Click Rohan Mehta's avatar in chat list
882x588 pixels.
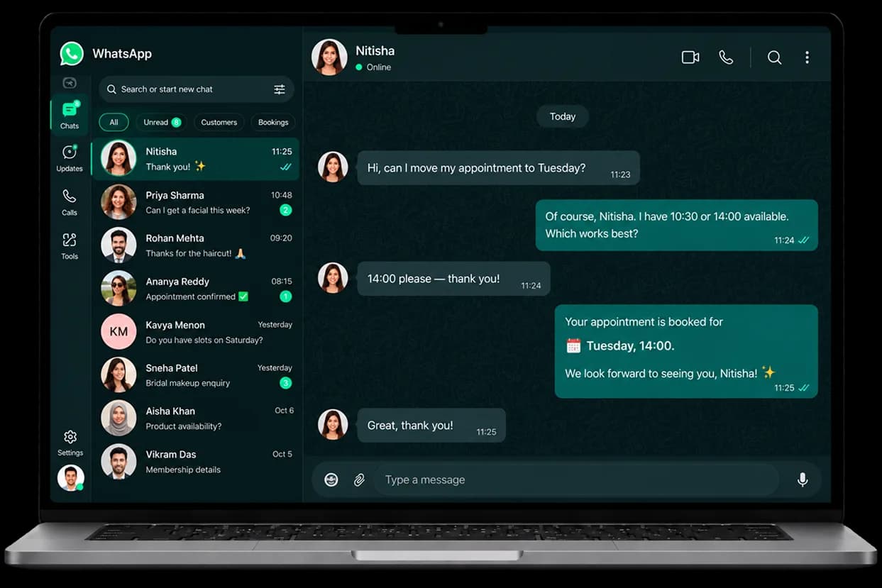click(x=118, y=245)
